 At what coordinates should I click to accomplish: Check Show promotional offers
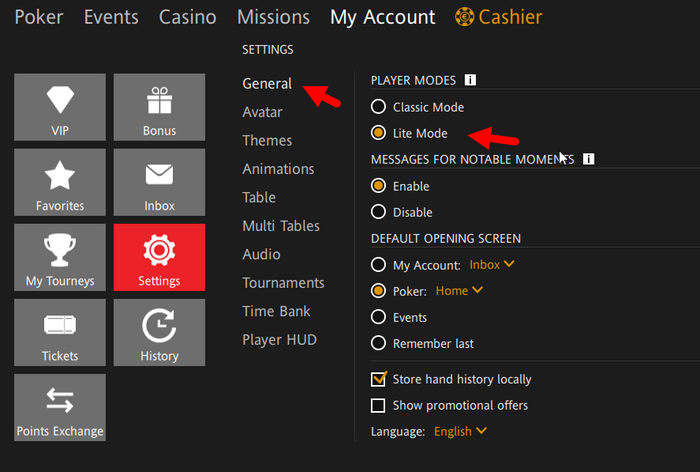click(x=378, y=405)
